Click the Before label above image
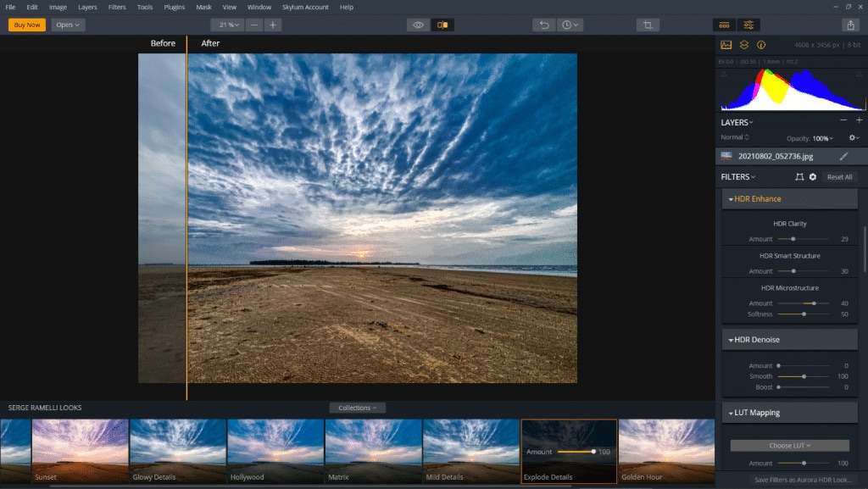This screenshot has height=489, width=868. tap(163, 43)
